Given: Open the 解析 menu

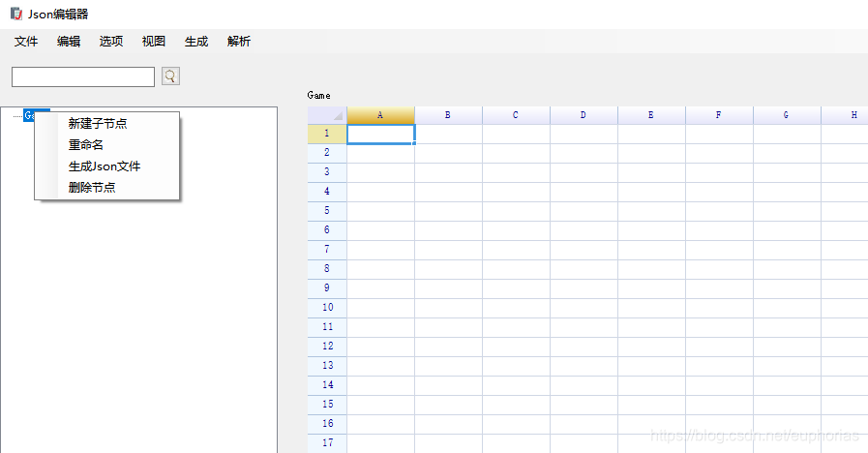Looking at the screenshot, I should click(239, 42).
